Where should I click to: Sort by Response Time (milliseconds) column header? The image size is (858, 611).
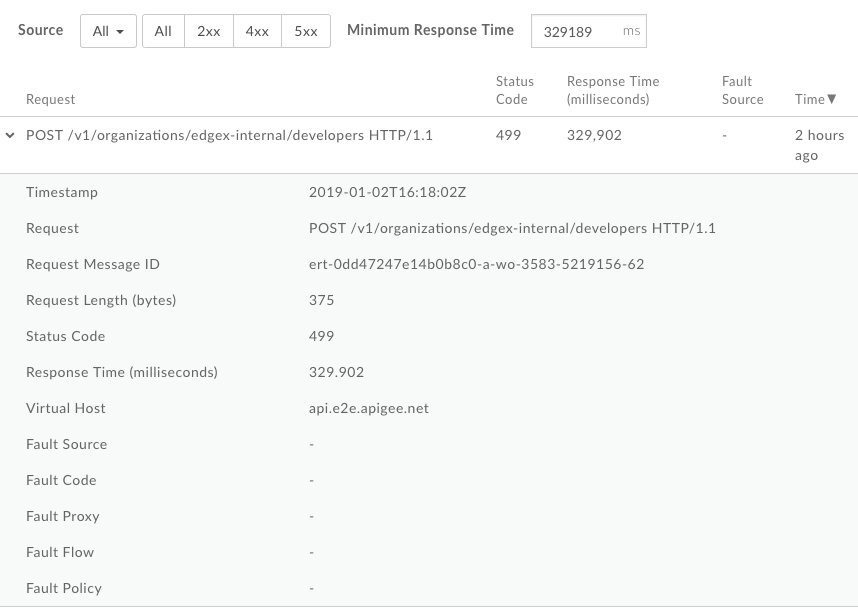[x=612, y=90]
